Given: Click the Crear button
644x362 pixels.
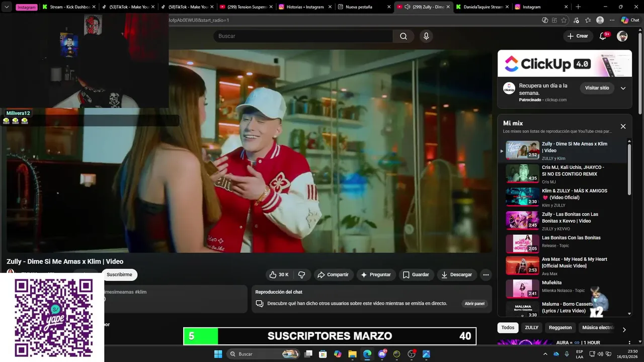Looking at the screenshot, I should pos(577,36).
